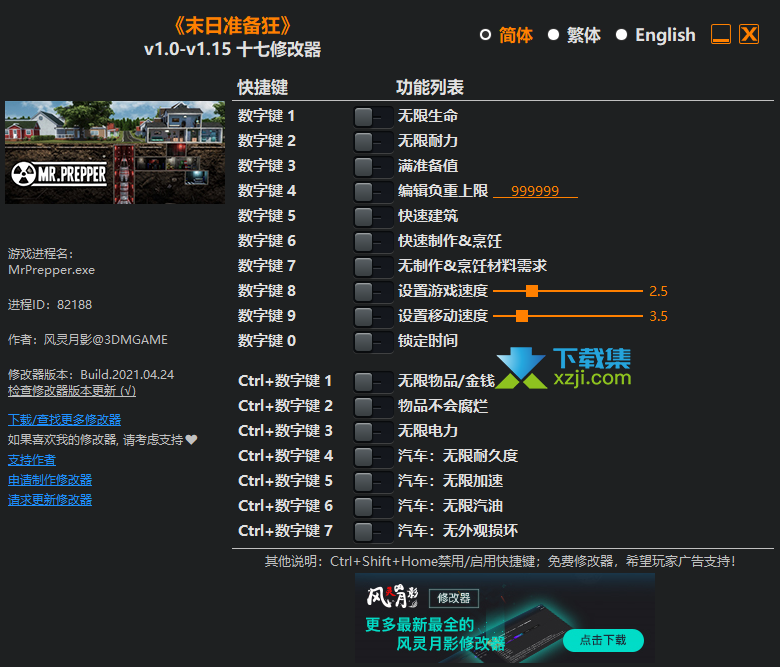Click the heart icon after 请考虑支持

click(192, 440)
